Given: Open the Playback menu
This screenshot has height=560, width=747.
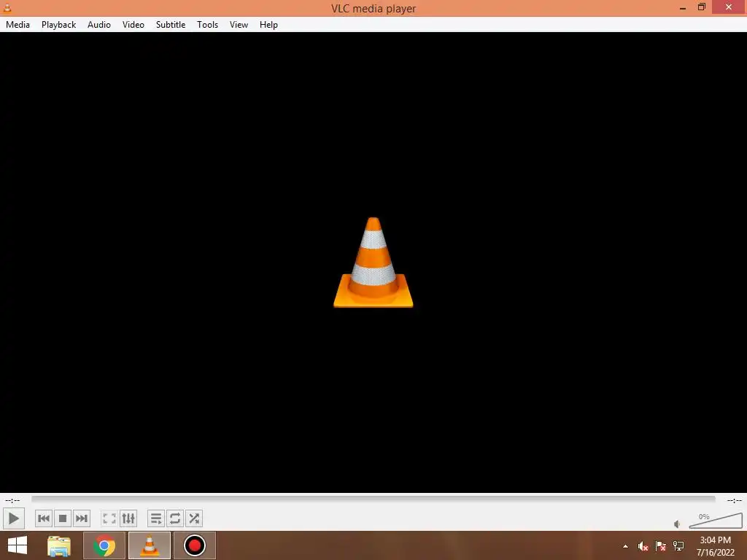Looking at the screenshot, I should tap(58, 25).
